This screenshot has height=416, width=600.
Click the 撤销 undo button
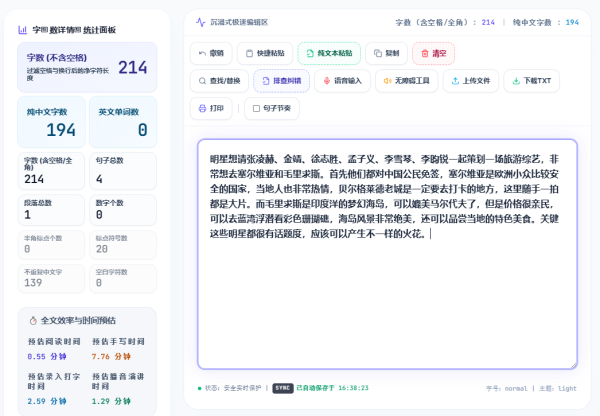click(211, 53)
